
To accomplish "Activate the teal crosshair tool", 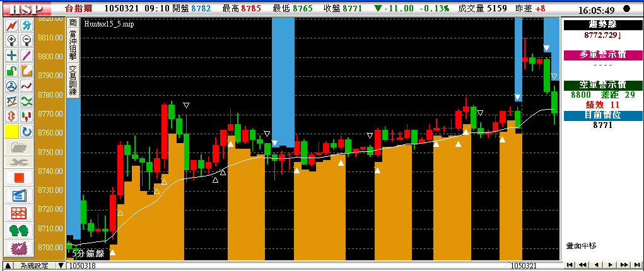I will point(12,56).
